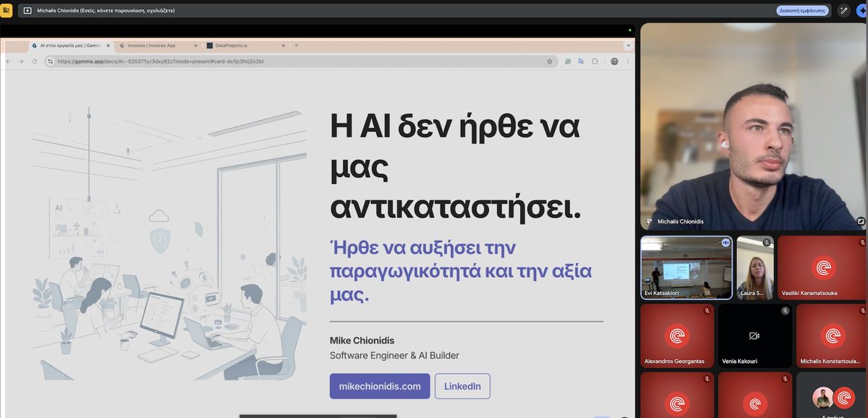The height and width of the screenshot is (418, 868).
Task: Open the LinkedIn link button
Action: point(462,386)
